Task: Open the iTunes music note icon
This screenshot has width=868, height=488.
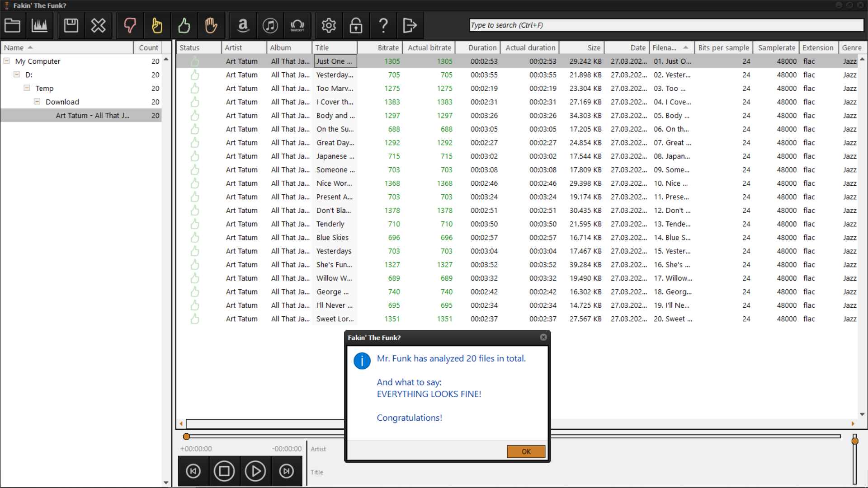Action: point(270,25)
